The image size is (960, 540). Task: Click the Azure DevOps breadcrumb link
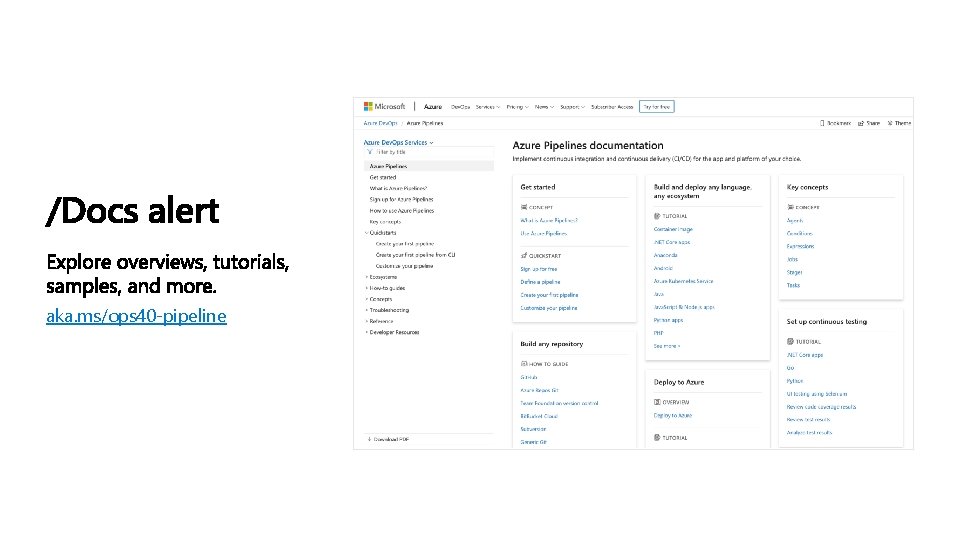380,123
